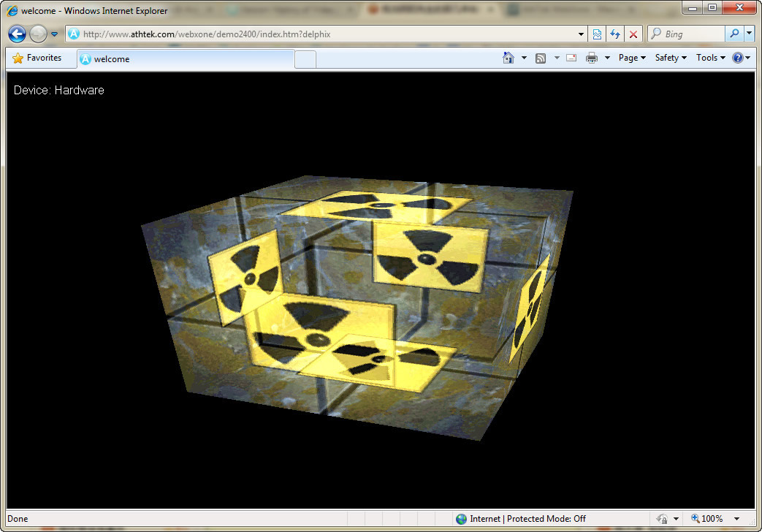Open the address bar history dropdown

(x=582, y=34)
